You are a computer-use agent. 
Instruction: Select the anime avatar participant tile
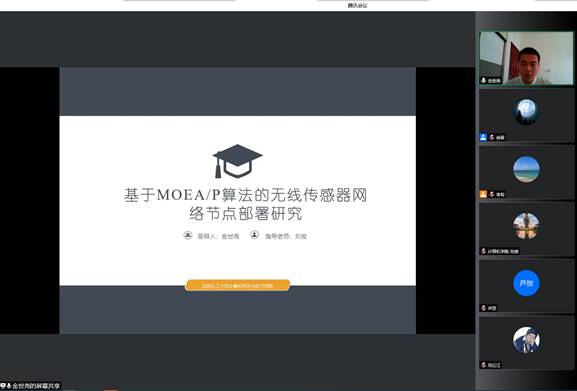pyautogui.click(x=526, y=343)
